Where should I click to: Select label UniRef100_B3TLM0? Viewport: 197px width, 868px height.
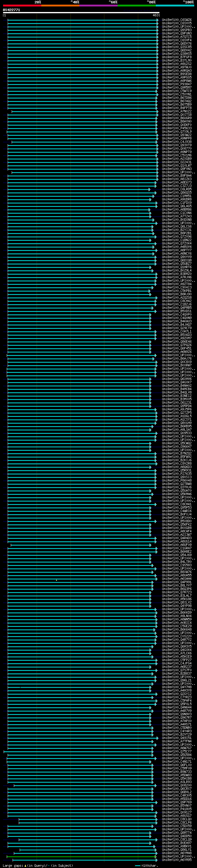click(176, 60)
